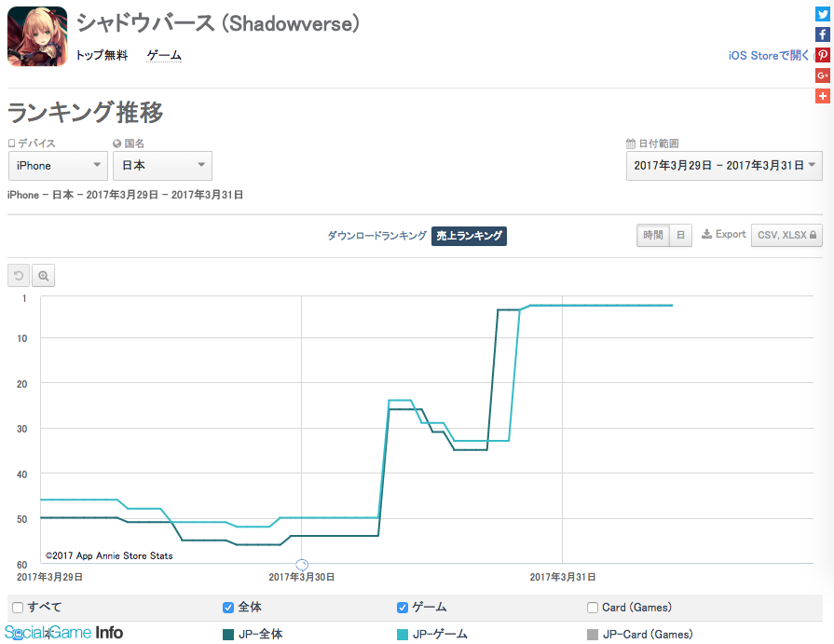
Task: Click the CSV, XLSX export button
Action: click(x=786, y=235)
